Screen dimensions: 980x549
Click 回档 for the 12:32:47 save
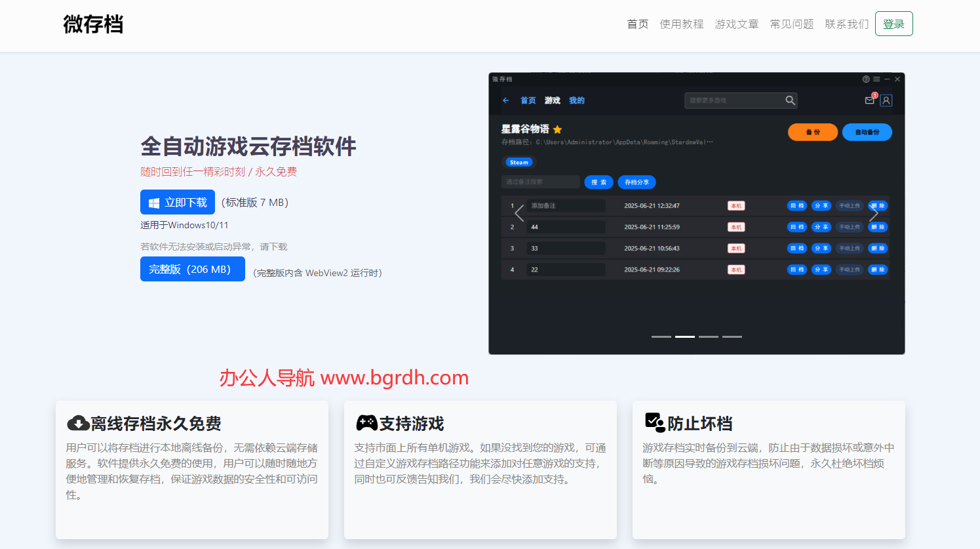(x=797, y=206)
